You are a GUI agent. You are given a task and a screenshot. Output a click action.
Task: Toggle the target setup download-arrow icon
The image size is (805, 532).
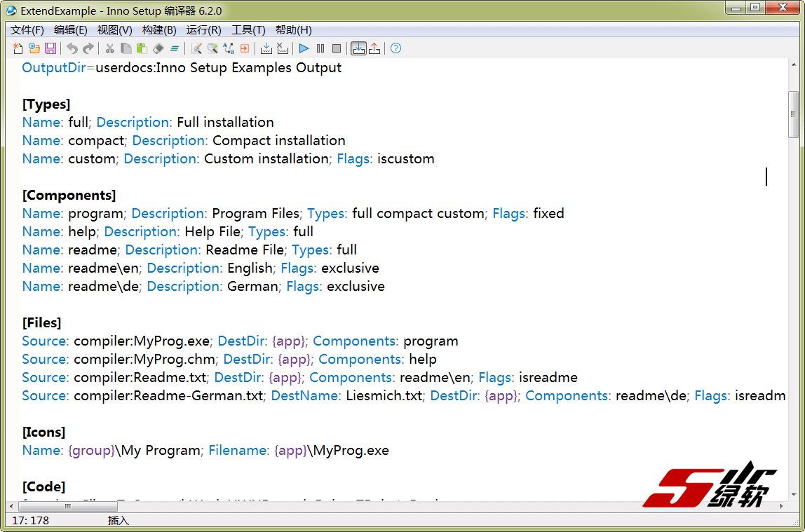pyautogui.click(x=358, y=49)
